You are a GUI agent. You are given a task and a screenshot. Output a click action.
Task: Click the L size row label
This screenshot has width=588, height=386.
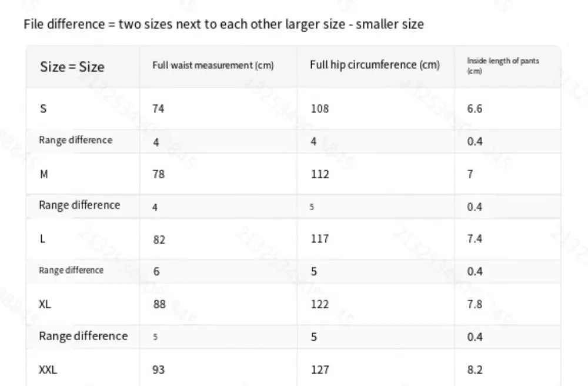click(x=42, y=239)
